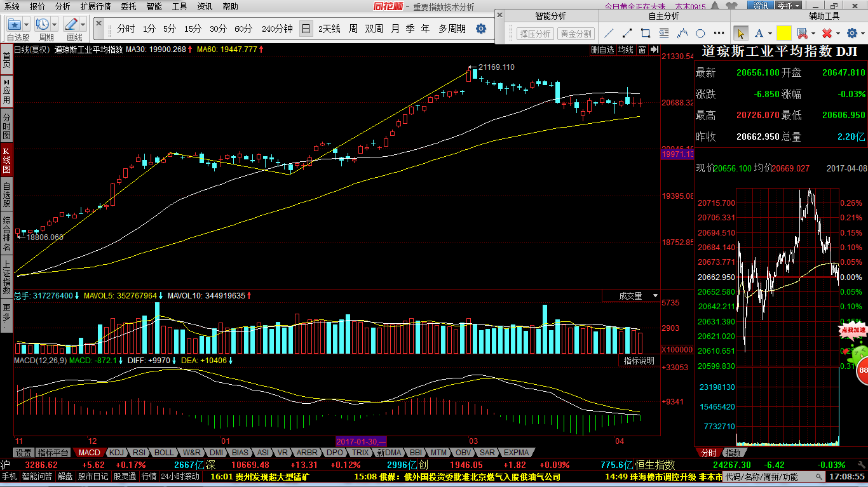Image resolution: width=868 pixels, height=487 pixels.
Task: Expand the red X dropdown arrow
Action: [x=837, y=33]
